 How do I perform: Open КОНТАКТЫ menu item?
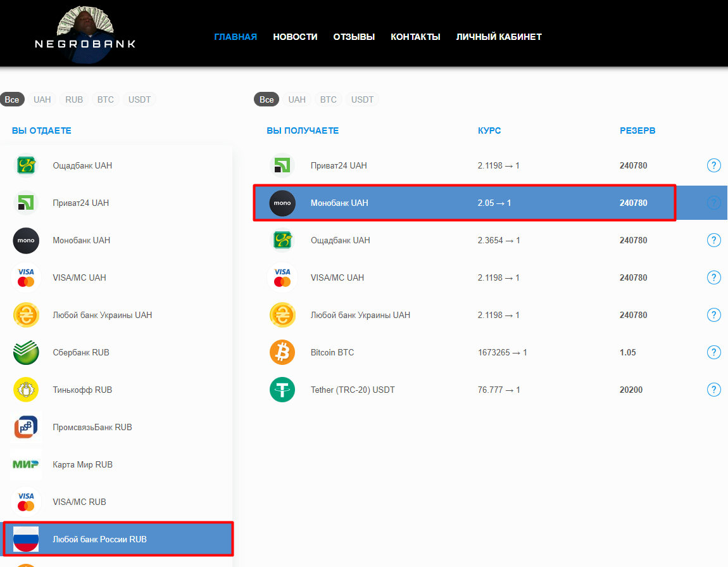415,37
